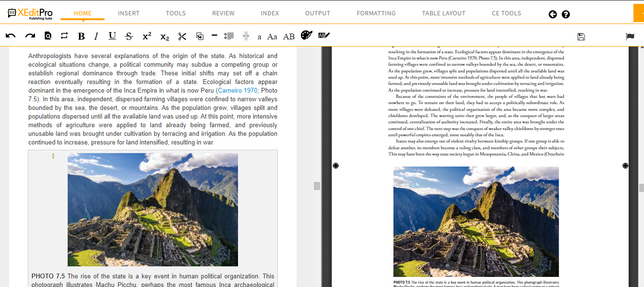Click the flag icon in the toolbar
644x287 pixels.
point(630,36)
